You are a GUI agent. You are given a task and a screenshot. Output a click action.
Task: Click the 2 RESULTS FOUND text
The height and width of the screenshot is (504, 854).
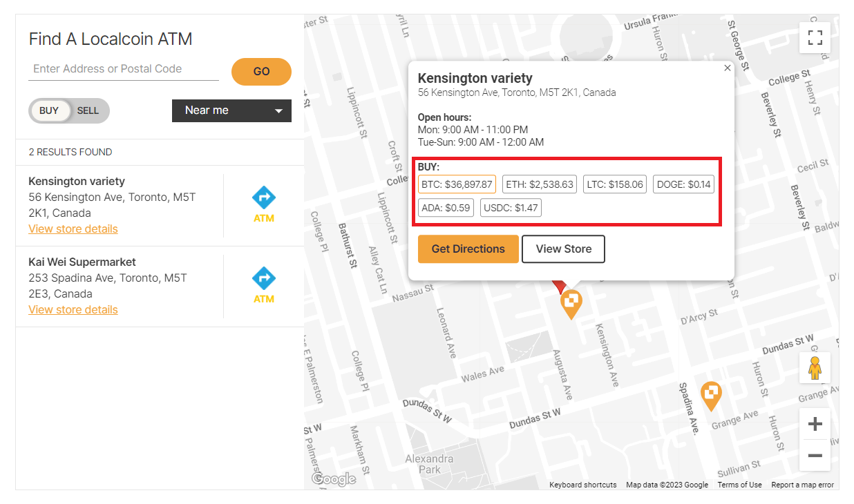pos(70,152)
